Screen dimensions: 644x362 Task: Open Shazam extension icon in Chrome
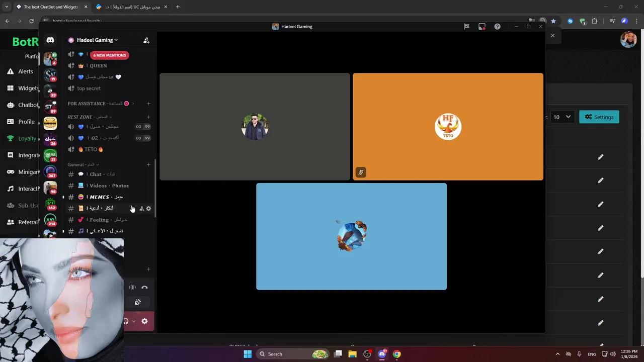point(570,21)
